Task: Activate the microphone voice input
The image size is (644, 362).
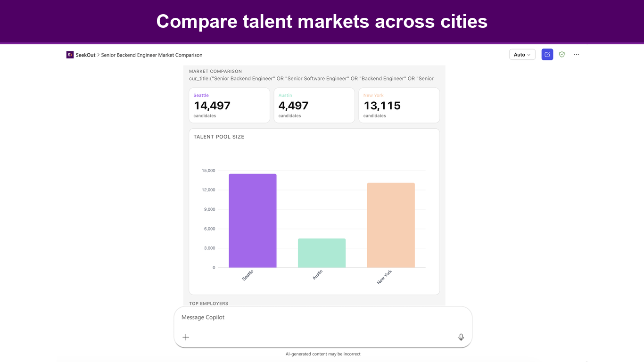Action: [x=461, y=337]
